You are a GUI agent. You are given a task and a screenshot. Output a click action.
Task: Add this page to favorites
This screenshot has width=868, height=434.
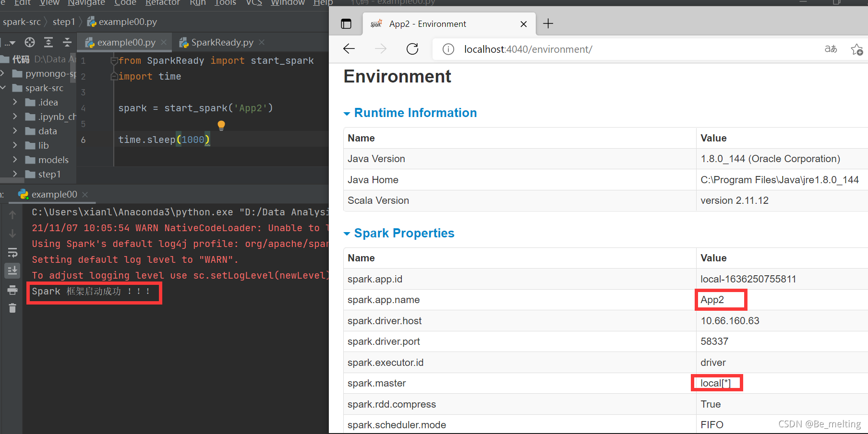point(856,49)
